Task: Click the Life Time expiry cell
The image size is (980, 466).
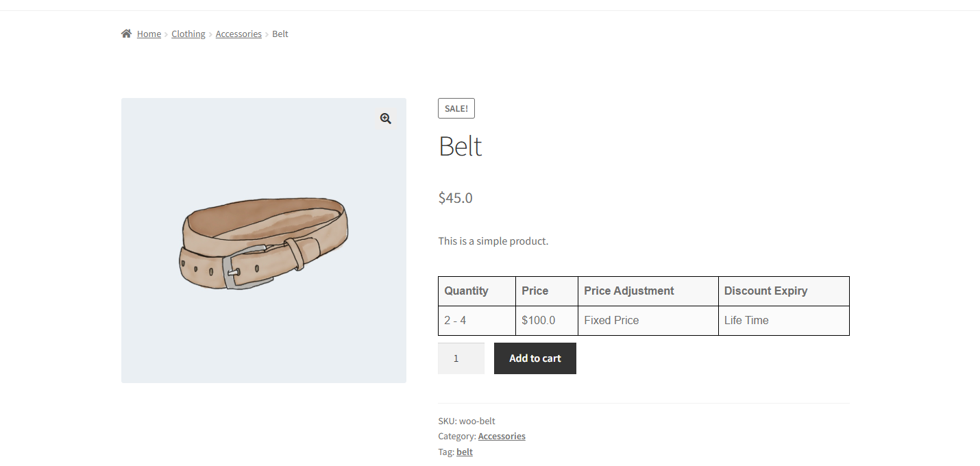Action: point(746,320)
